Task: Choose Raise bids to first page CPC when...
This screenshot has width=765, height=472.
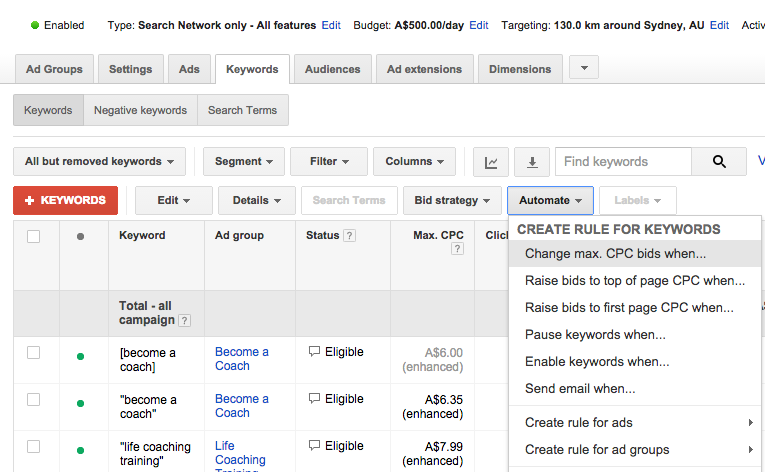Action: point(635,308)
